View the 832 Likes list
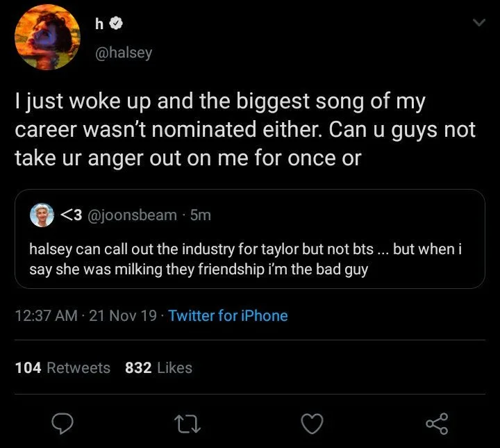Viewport: 500px width, 448px height. point(158,367)
